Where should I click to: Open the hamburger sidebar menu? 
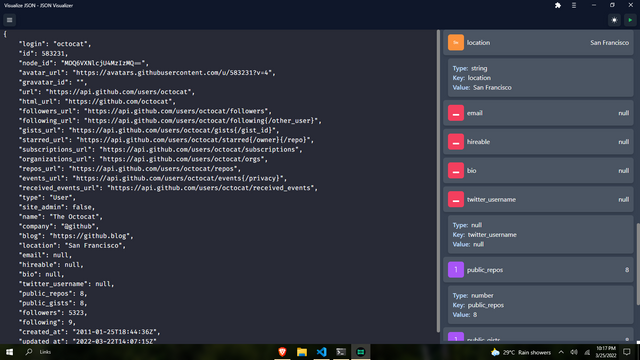(9, 20)
